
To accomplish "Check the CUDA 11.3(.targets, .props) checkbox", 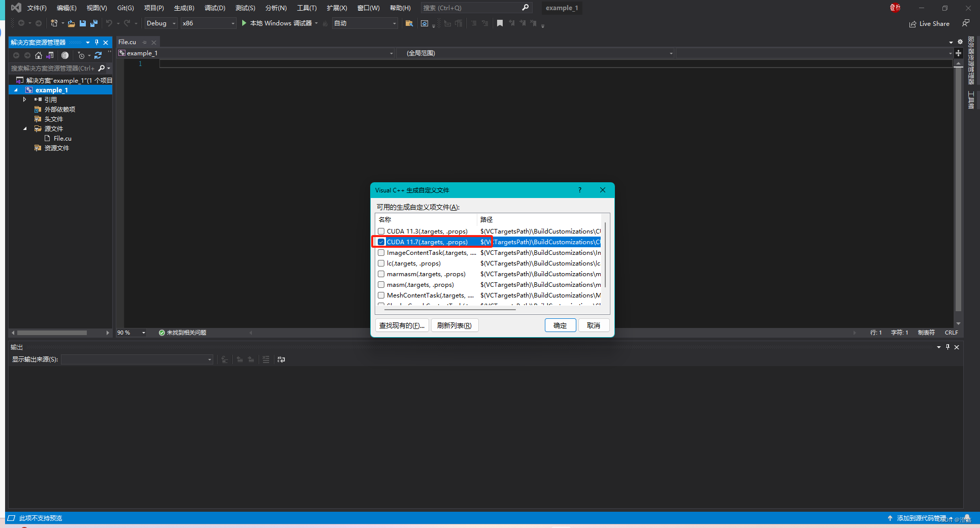I will coord(381,231).
